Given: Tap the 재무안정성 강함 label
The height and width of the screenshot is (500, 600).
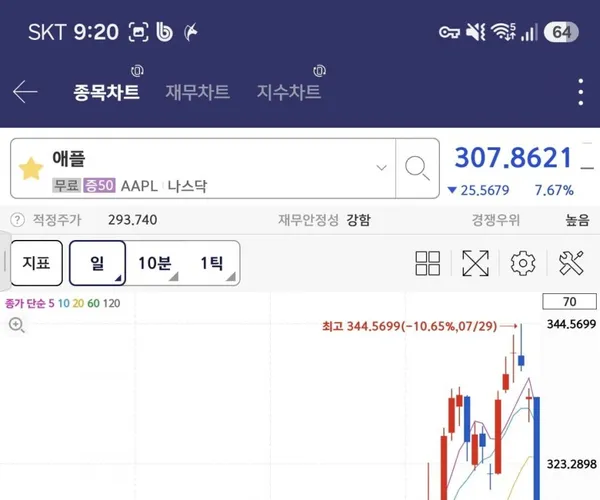Looking at the screenshot, I should [x=324, y=220].
